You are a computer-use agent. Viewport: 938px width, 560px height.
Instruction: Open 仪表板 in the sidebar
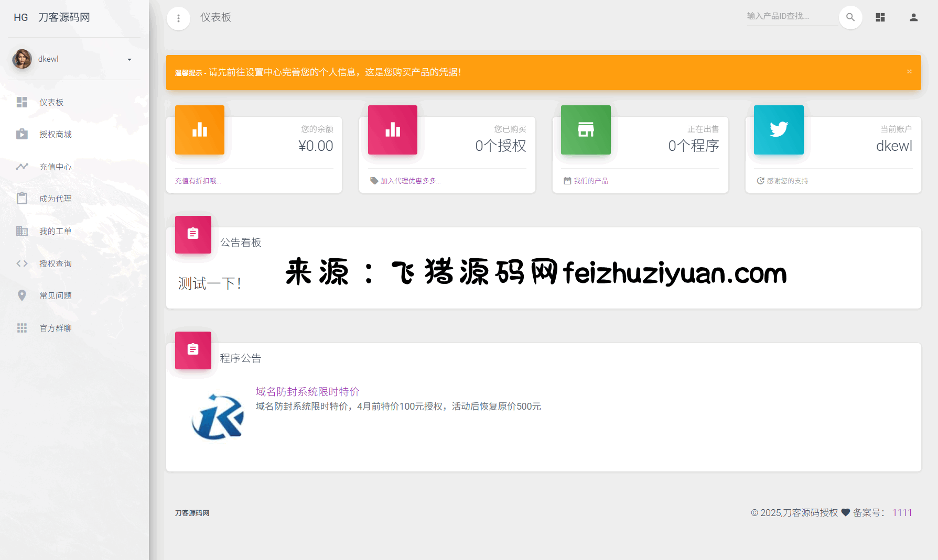pos(51,102)
